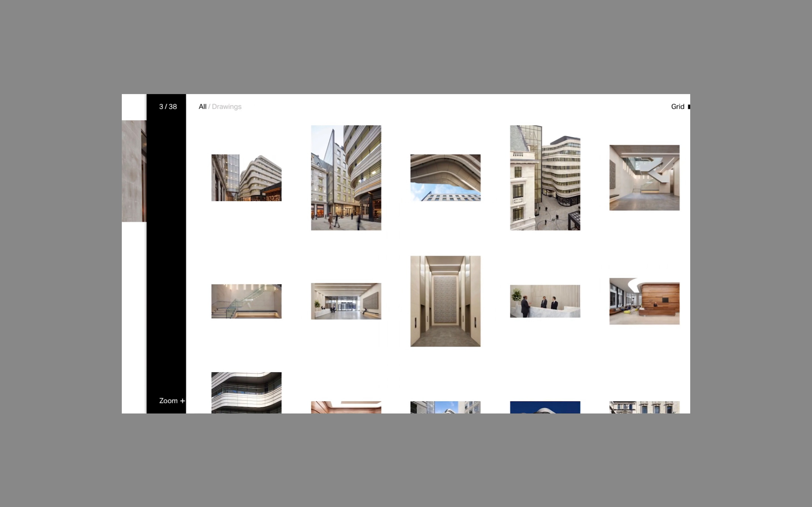Click the black square icon beside Grid
Image resolution: width=812 pixels, height=507 pixels.
pyautogui.click(x=689, y=107)
